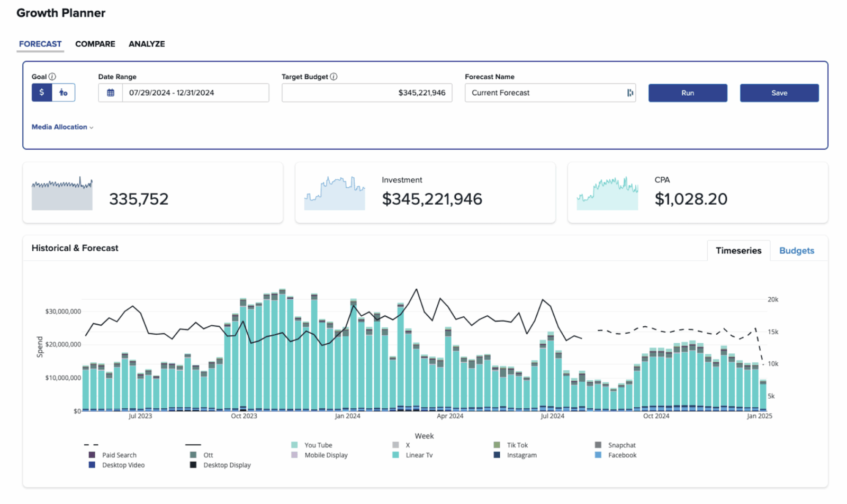Open the calendar date picker icon
The image size is (847, 504).
(x=111, y=93)
